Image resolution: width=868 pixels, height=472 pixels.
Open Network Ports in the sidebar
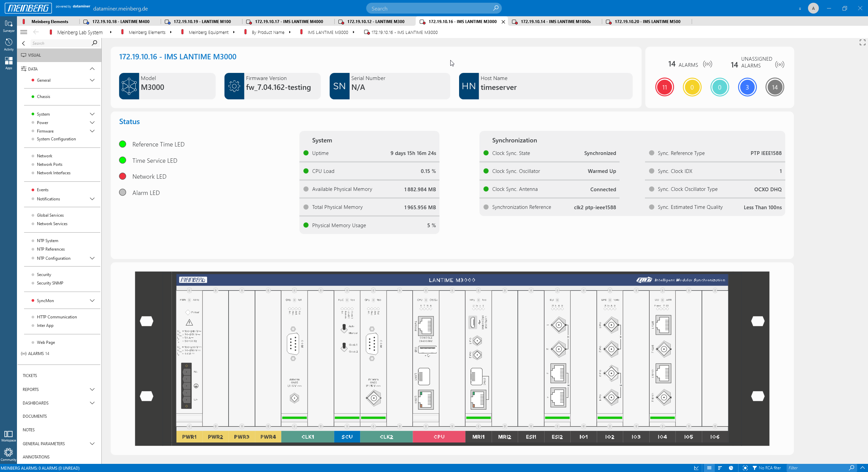[50, 164]
